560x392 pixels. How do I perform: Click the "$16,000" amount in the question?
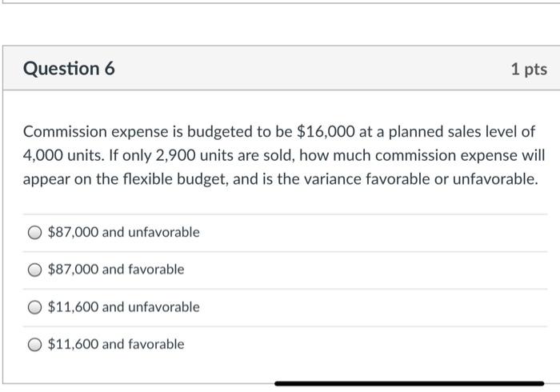tap(322, 131)
